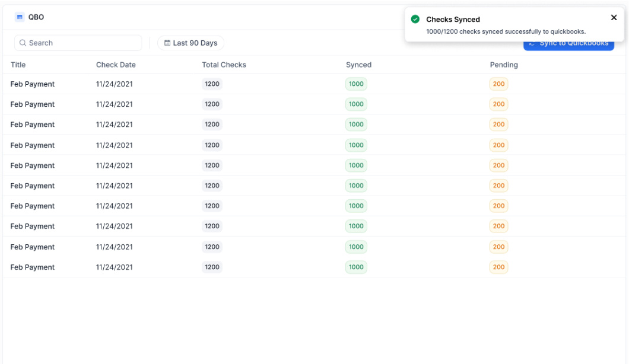Activate the Search input field
This screenshot has width=629, height=364.
(x=77, y=43)
